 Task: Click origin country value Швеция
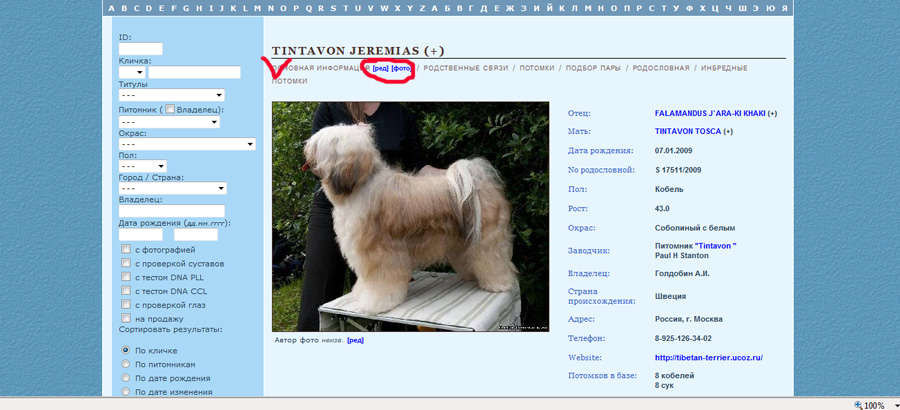coord(670,297)
